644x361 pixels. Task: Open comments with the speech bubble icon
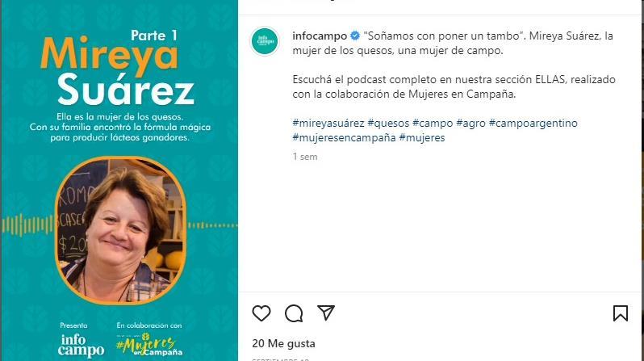pos(294,313)
